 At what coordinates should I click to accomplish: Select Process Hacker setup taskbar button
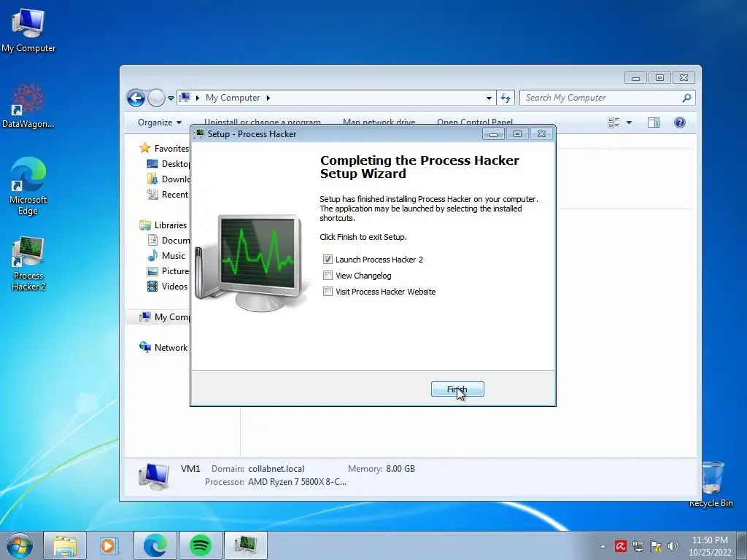tap(245, 545)
